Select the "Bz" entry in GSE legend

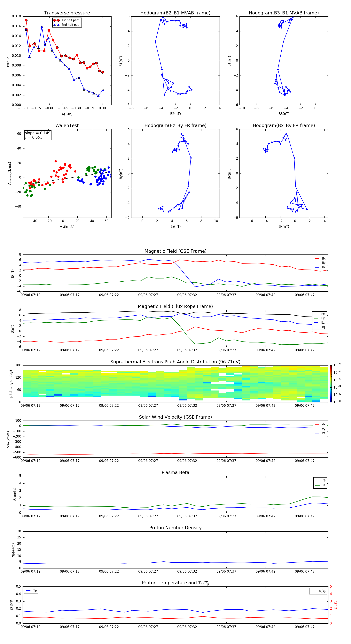(x=320, y=267)
